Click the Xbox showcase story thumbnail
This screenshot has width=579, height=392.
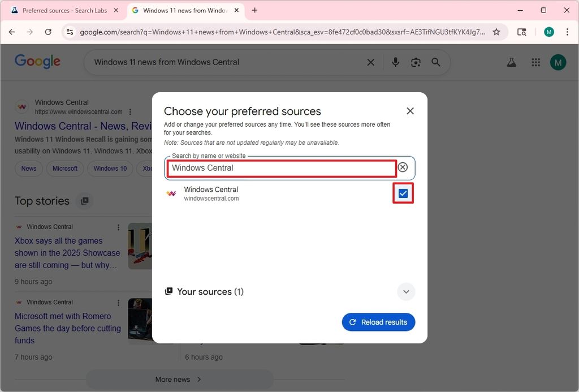[x=140, y=246]
